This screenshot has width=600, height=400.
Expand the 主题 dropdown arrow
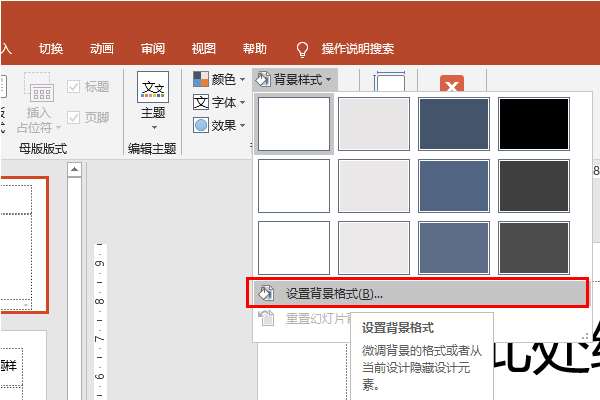154,127
